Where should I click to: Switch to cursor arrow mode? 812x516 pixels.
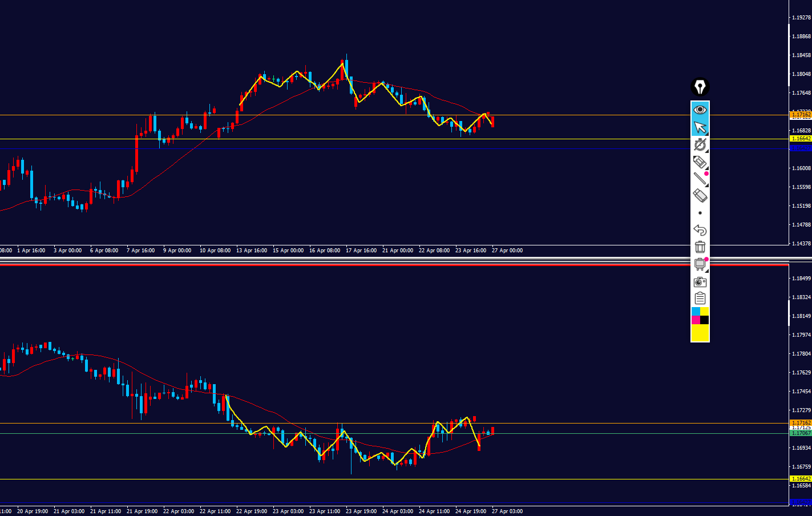700,127
